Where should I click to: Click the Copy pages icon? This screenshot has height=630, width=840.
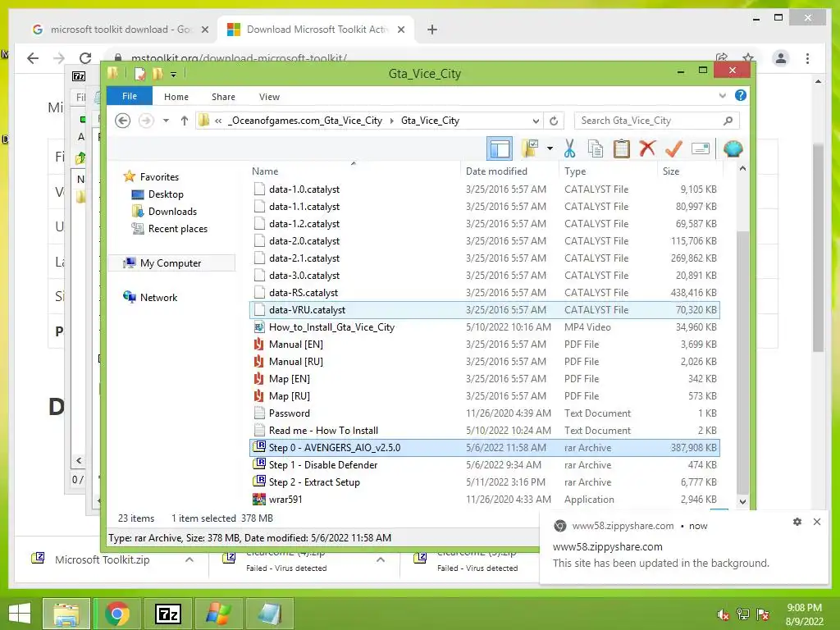tap(596, 148)
